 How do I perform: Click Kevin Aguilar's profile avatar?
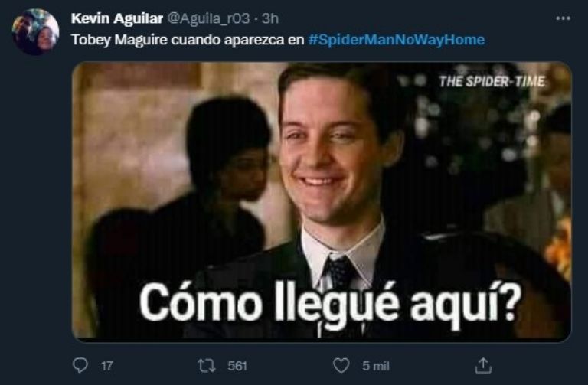[x=36, y=32]
